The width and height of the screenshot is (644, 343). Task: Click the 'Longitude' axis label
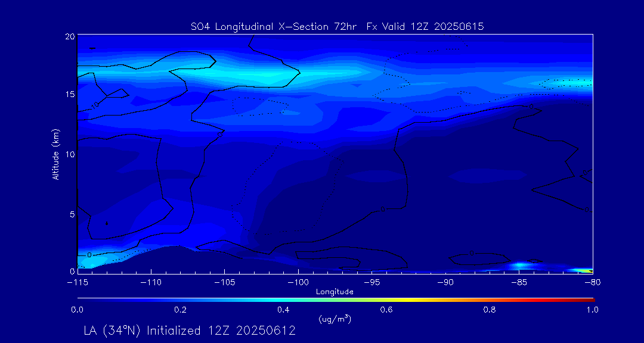[335, 292]
